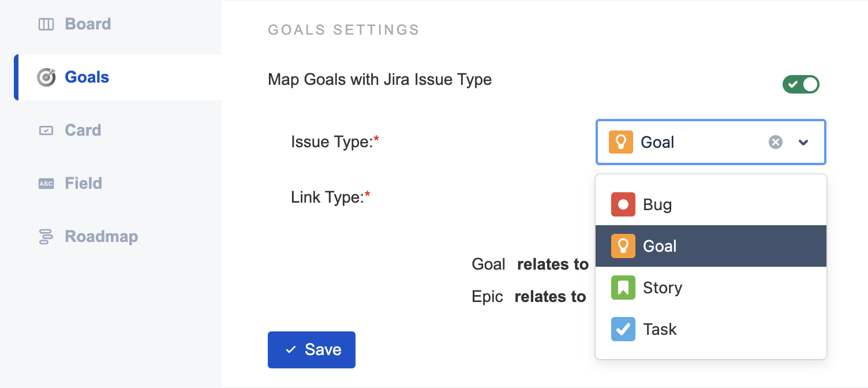Click the blue Task checkmark icon

[623, 329]
